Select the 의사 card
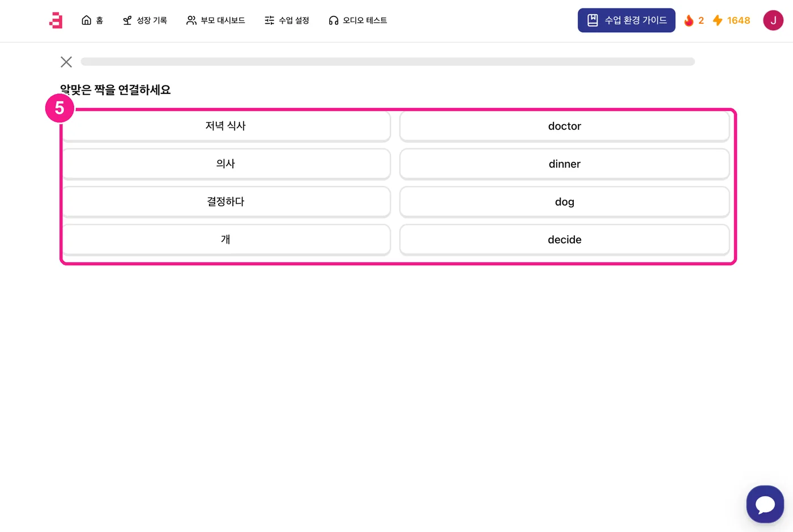The height and width of the screenshot is (532, 793). pyautogui.click(x=225, y=164)
